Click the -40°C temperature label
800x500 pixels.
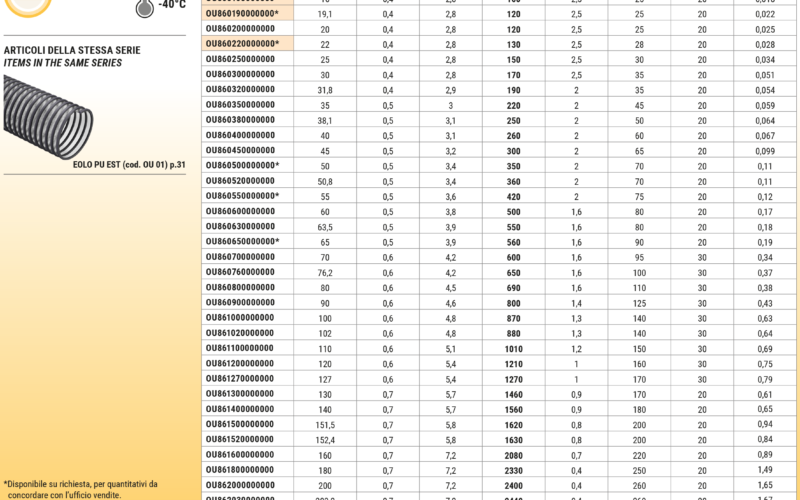tap(172, 5)
